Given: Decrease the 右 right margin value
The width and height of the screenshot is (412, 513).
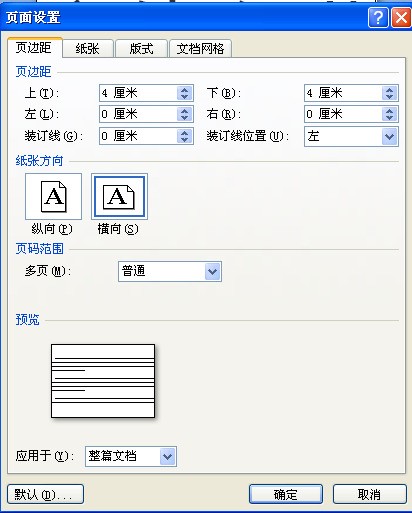Looking at the screenshot, I should point(390,118).
